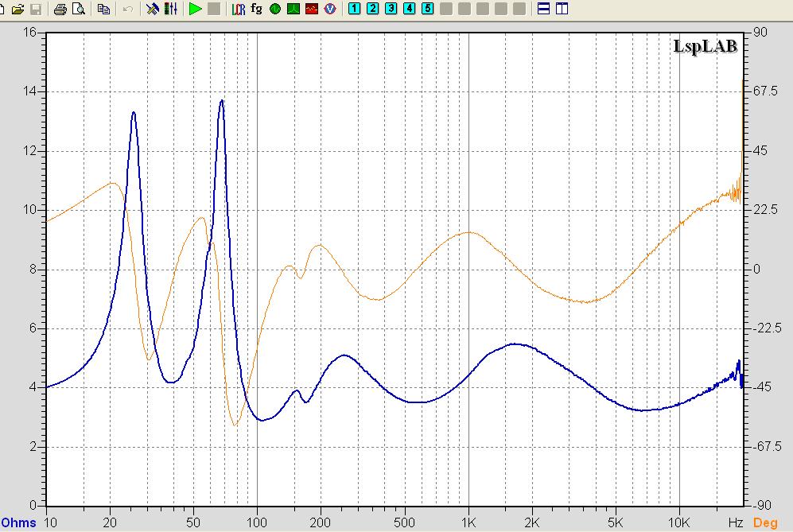Click the 10K frequency axis label
This screenshot has width=793, height=532.
point(679,522)
